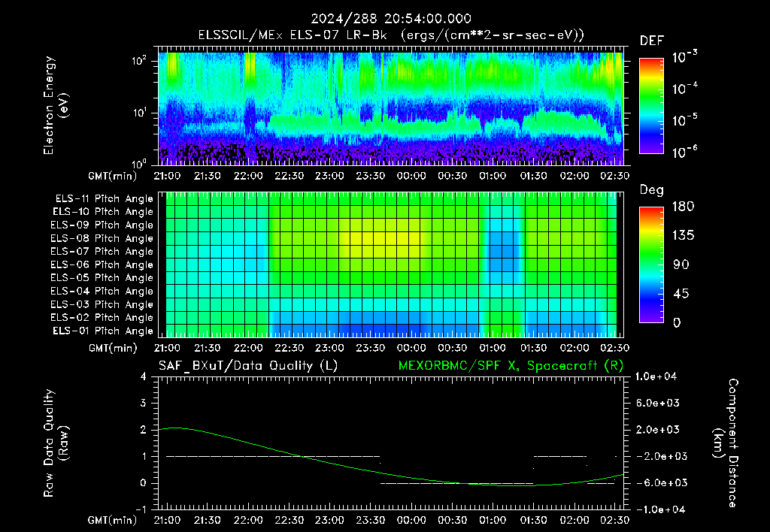Click the Component Distance (km) axis label

[726, 443]
